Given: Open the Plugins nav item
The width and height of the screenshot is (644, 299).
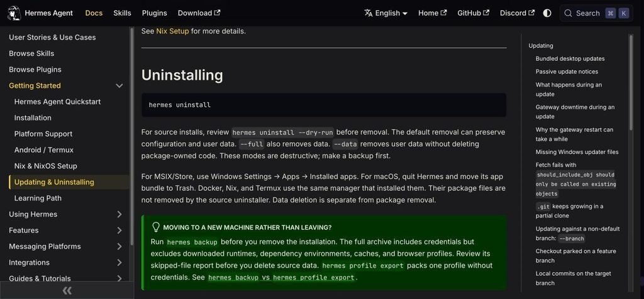Looking at the screenshot, I should [x=155, y=13].
